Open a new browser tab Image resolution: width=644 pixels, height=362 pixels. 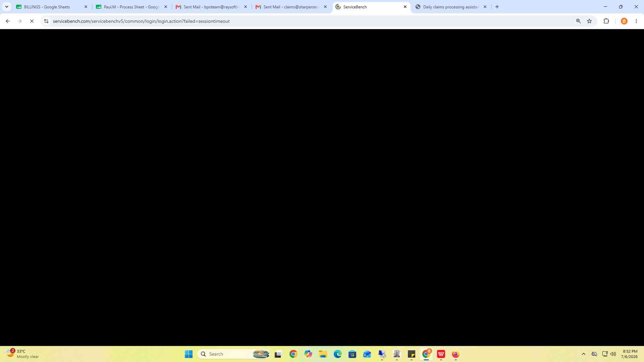(x=497, y=7)
